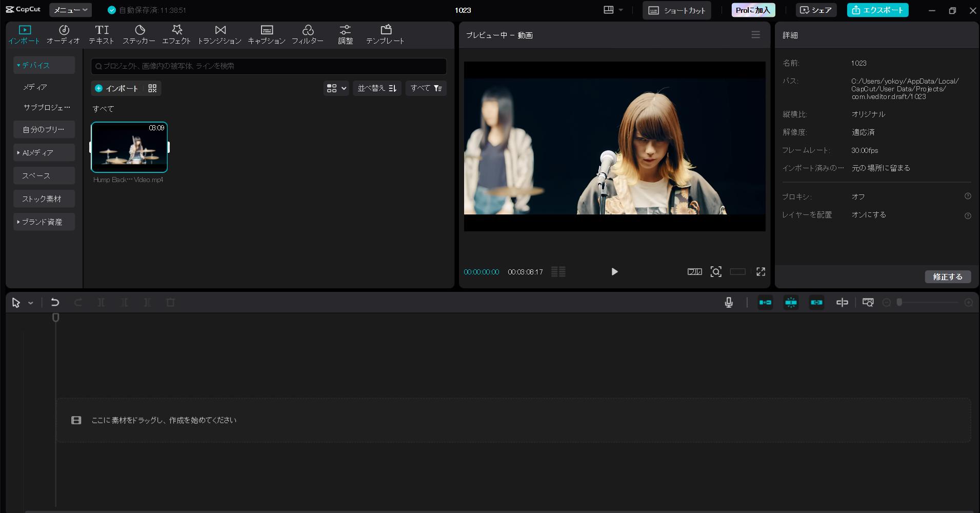Click the timeline playhead marker
Screen dimensions: 980x513
56,318
